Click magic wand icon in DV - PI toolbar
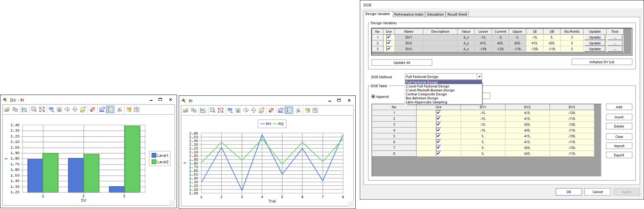Viewport: 644px width, 209px height. pyautogui.click(x=120, y=109)
